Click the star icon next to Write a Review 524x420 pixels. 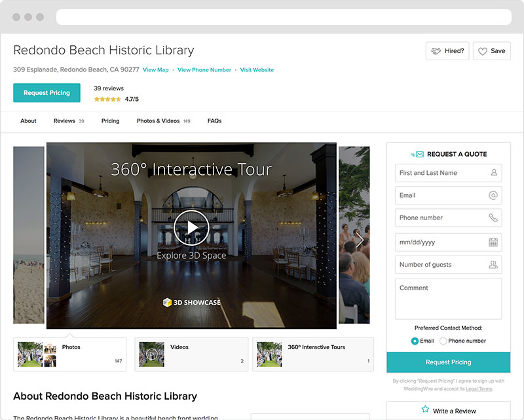(425, 409)
